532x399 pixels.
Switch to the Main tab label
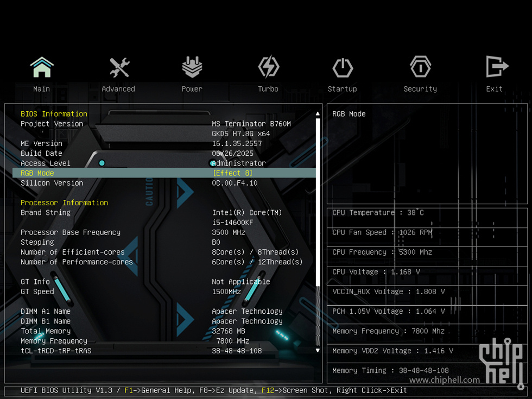[41, 89]
